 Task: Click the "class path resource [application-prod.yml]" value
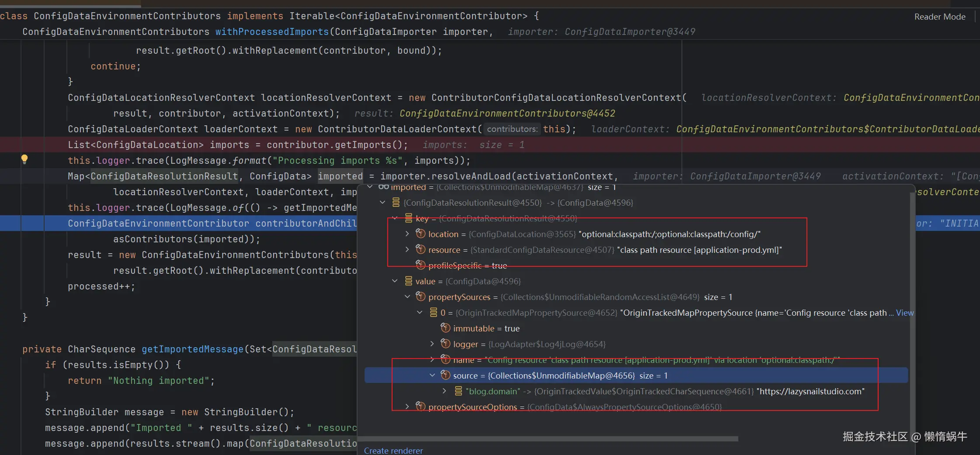tap(699, 250)
